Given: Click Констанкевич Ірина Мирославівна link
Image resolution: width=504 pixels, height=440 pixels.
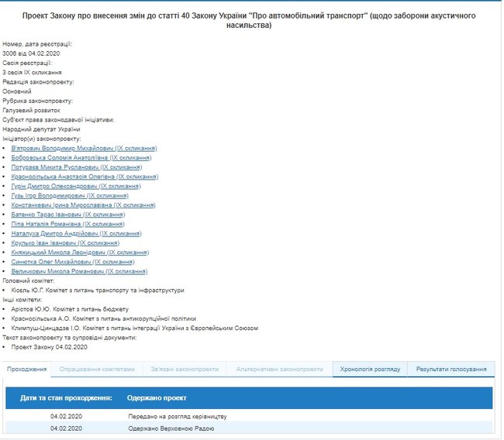Looking at the screenshot, I should point(83,205).
